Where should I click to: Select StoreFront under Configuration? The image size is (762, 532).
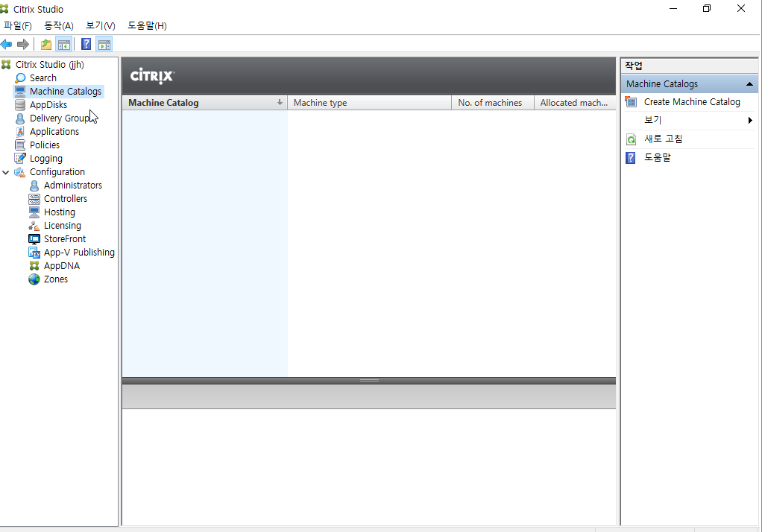[65, 239]
